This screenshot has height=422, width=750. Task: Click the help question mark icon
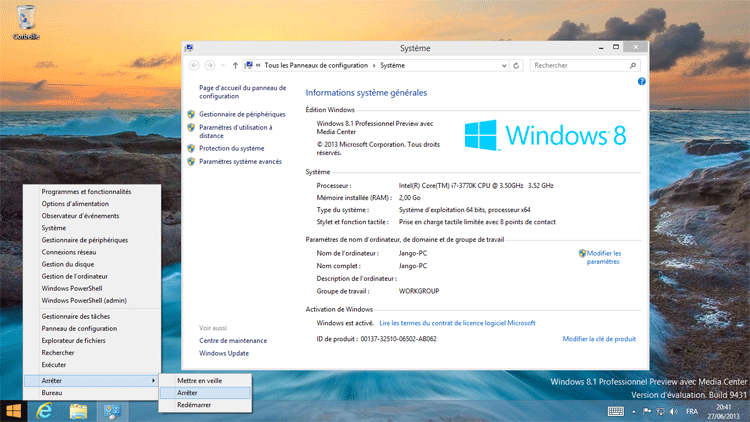(641, 81)
